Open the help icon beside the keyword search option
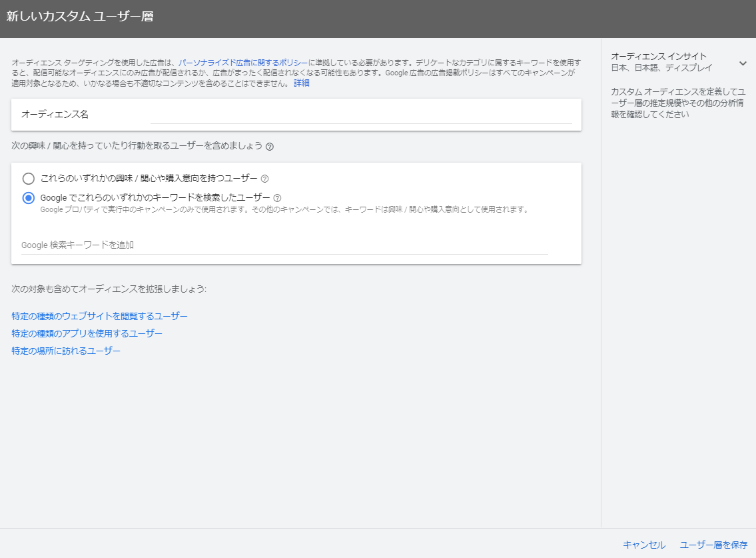The width and height of the screenshot is (756, 558). coord(276,197)
